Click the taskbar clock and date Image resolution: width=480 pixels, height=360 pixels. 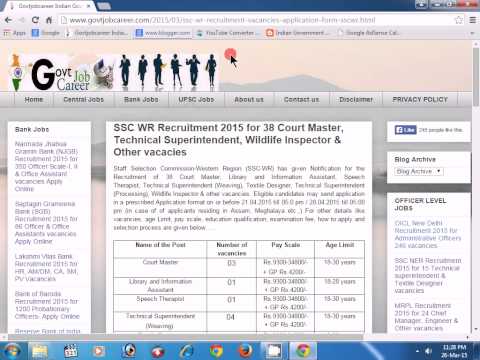[454, 351]
